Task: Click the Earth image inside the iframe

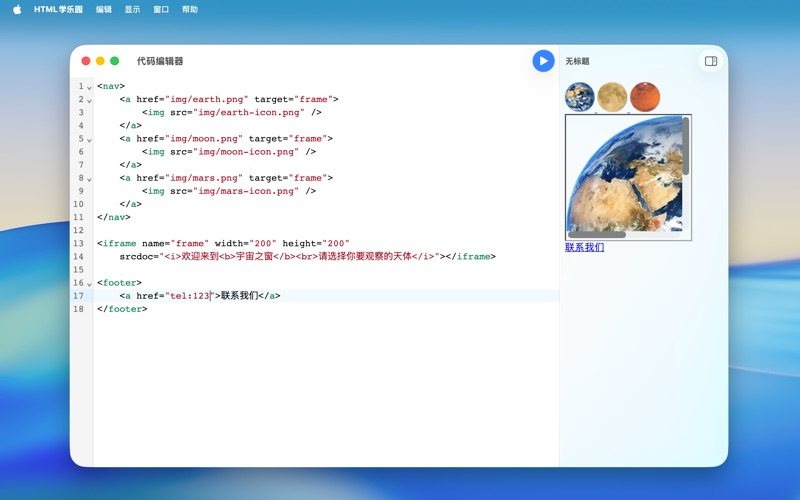Action: click(624, 175)
